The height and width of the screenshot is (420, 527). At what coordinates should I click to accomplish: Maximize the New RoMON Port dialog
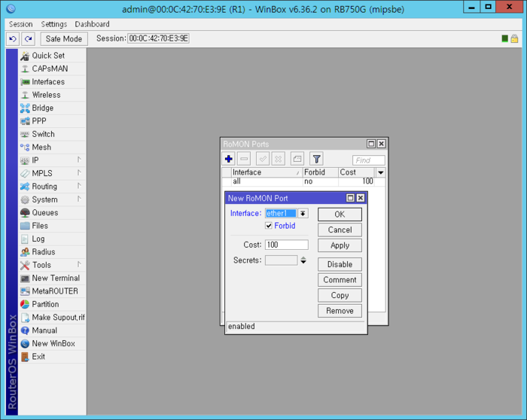350,198
